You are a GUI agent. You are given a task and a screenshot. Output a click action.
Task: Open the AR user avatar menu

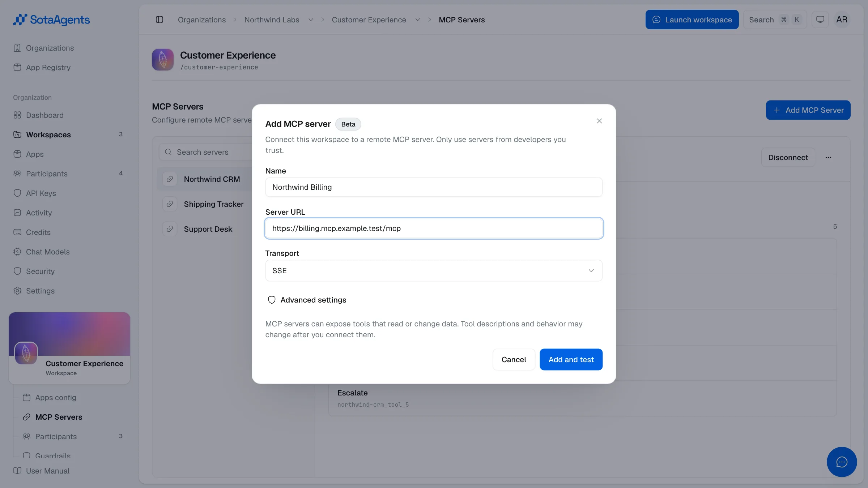pyautogui.click(x=842, y=20)
